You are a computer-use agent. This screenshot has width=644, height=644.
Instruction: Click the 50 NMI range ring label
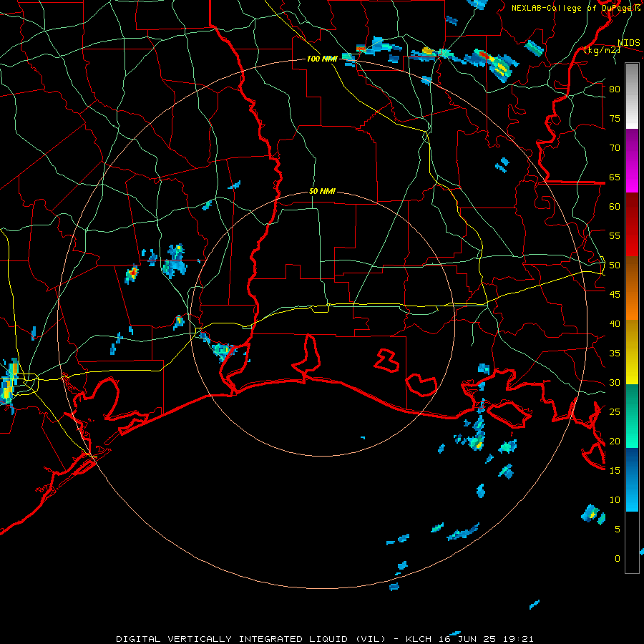pyautogui.click(x=322, y=191)
